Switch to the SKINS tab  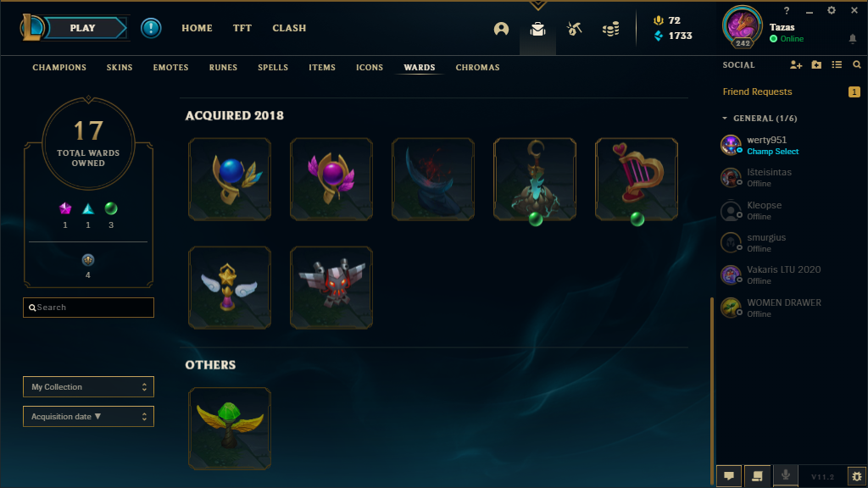(120, 68)
